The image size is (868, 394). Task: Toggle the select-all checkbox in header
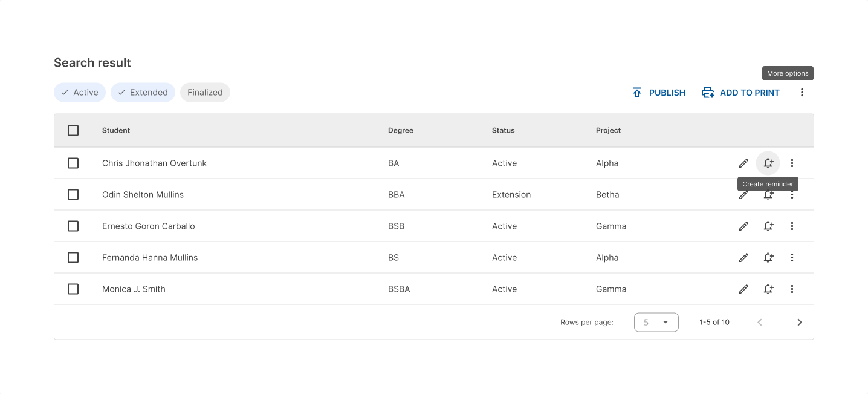pos(73,130)
